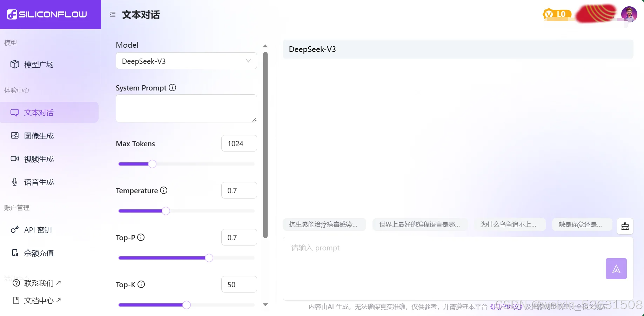
Task: Select 文本对话 menu item
Action: click(x=49, y=112)
